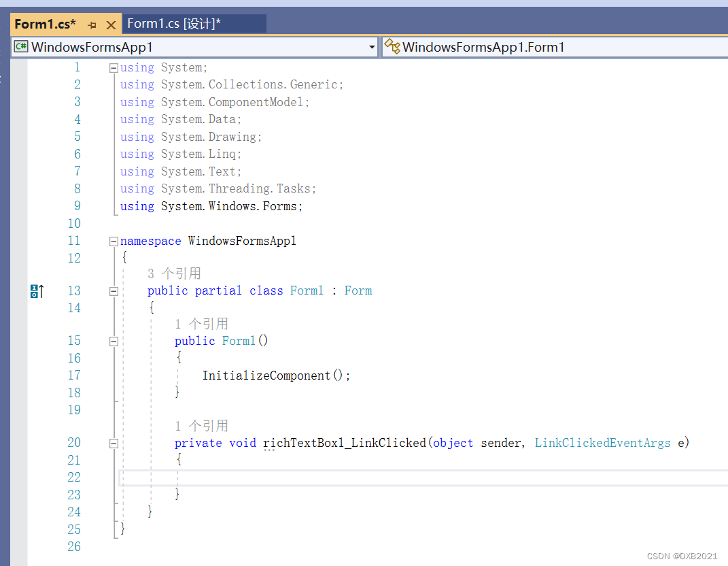Click 'using System.Data;' line

(181, 120)
